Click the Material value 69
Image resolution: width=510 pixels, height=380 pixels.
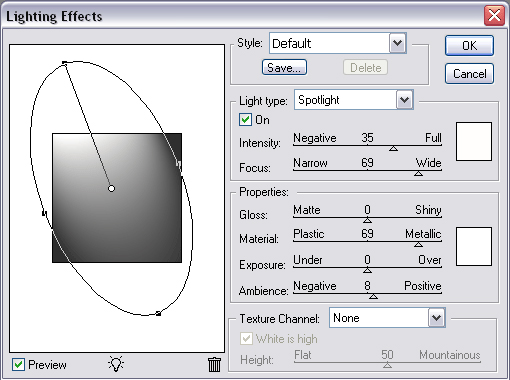click(x=367, y=234)
